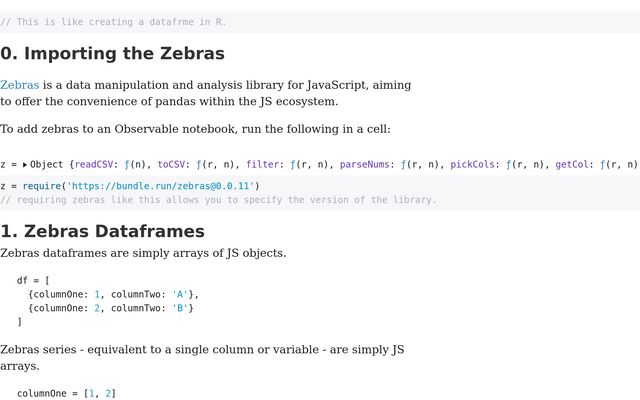Expand the z Object disclosure triangle
640x400 pixels.
(25, 165)
